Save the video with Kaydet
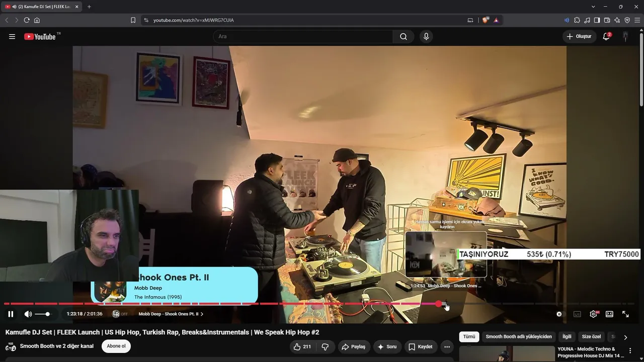This screenshot has width=644, height=362. (x=421, y=347)
